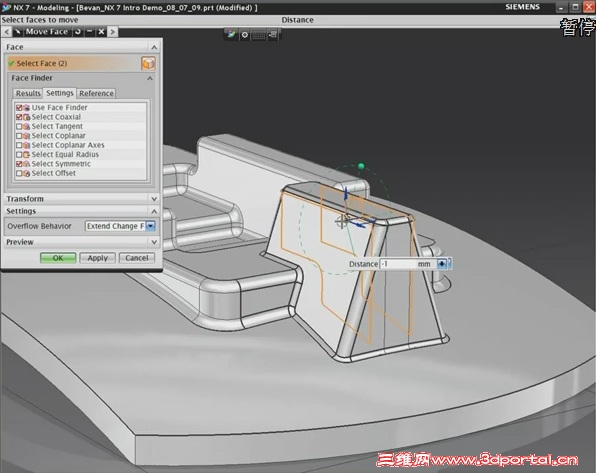Click the pointer icon beside Move Face title
Screen dimensions: 597x473
pos(18,32)
